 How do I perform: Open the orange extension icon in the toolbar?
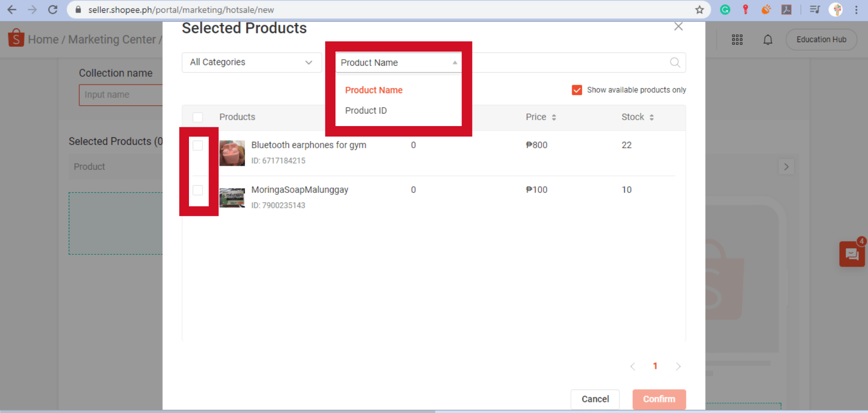point(766,9)
